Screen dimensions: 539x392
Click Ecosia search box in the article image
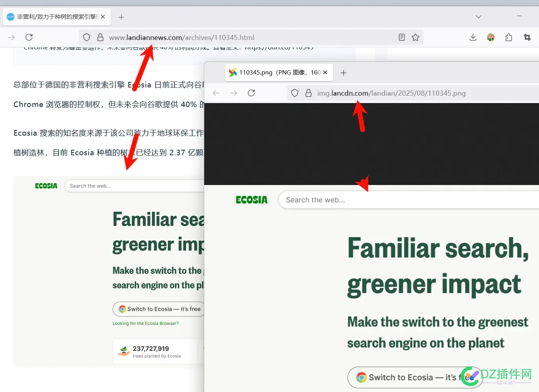point(134,186)
